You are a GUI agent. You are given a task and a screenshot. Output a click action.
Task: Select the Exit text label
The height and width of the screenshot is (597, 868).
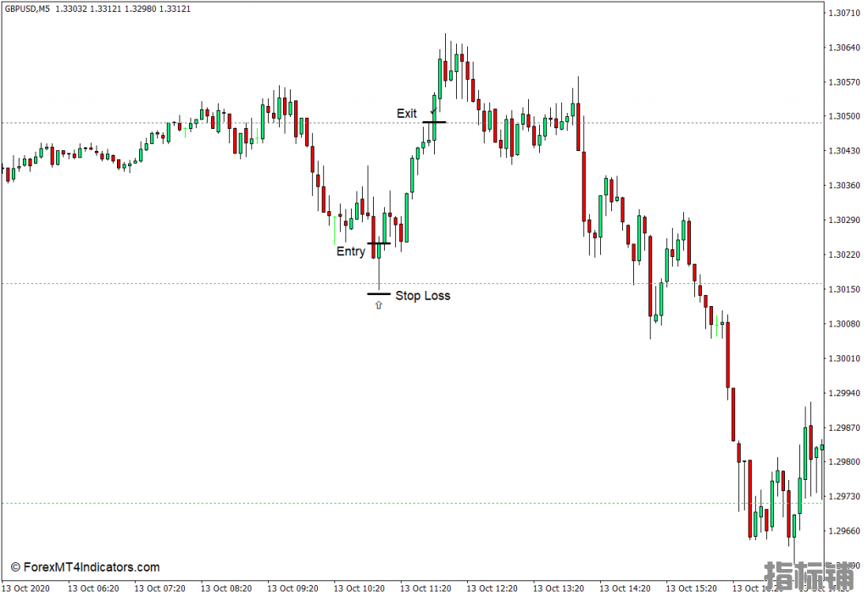(407, 114)
